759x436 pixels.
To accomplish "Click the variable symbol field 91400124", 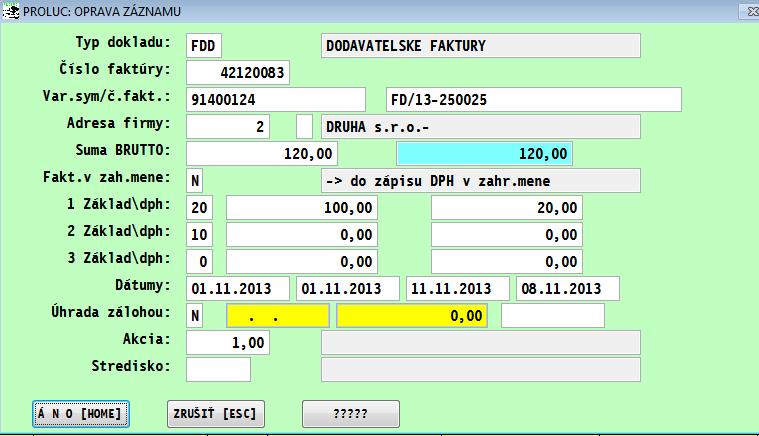I will pos(276,100).
